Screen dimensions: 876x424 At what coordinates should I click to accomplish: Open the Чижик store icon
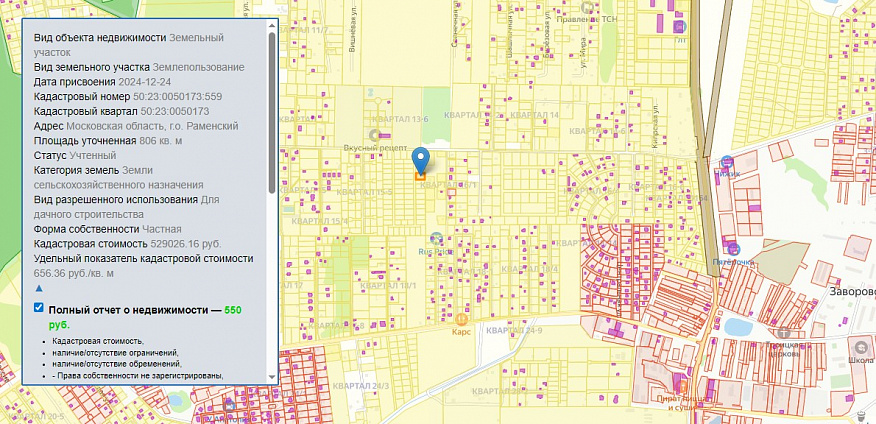click(727, 161)
